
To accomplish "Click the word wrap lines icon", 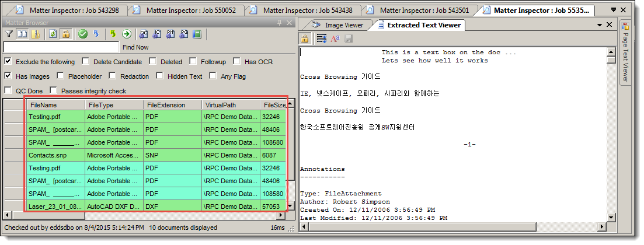I will tap(322, 39).
